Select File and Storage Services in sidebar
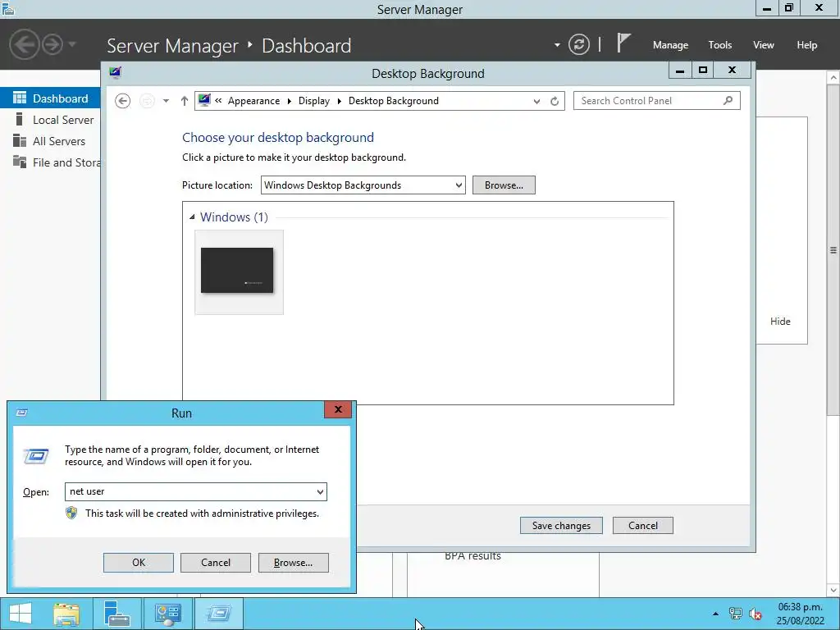Screen dimensions: 840x630 coord(50,162)
